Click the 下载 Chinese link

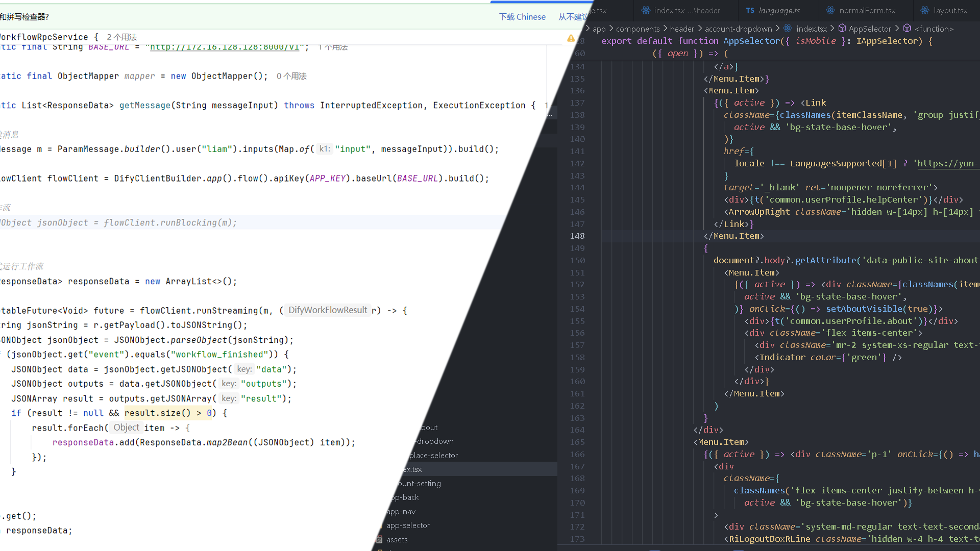(522, 17)
